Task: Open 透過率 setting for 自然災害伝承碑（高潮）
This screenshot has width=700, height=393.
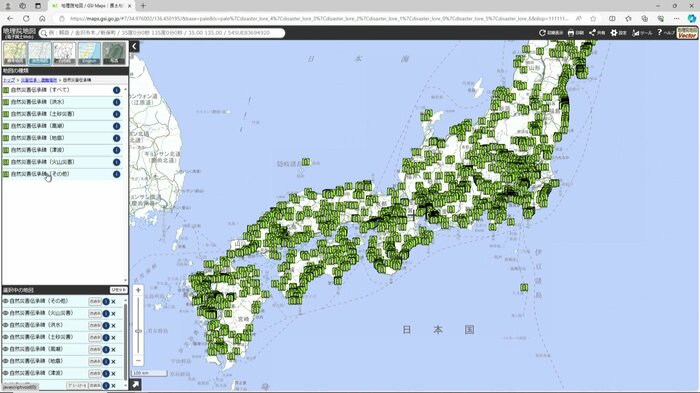Action: [x=95, y=350]
